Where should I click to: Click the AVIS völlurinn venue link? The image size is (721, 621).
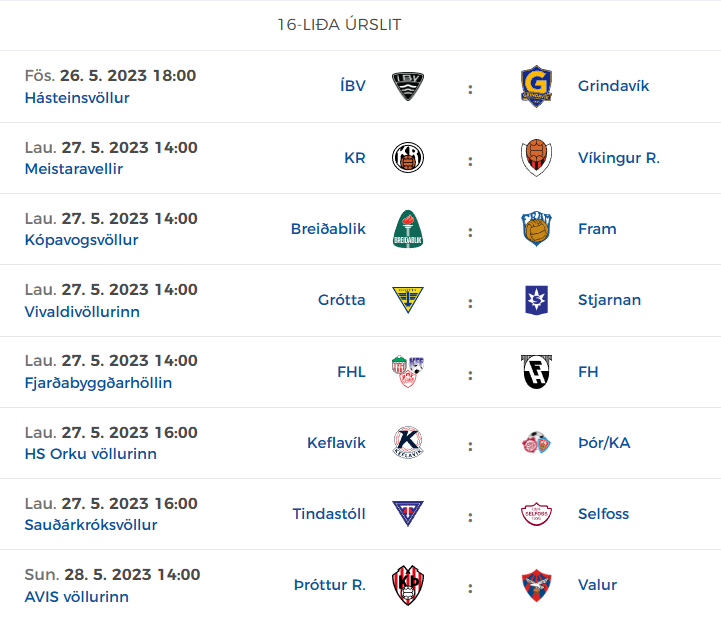point(77,597)
